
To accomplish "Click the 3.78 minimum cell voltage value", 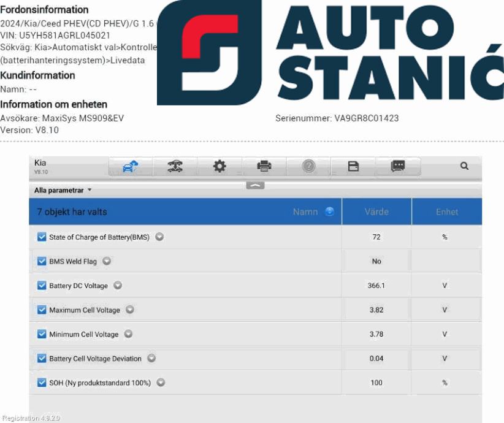I will [x=376, y=334].
